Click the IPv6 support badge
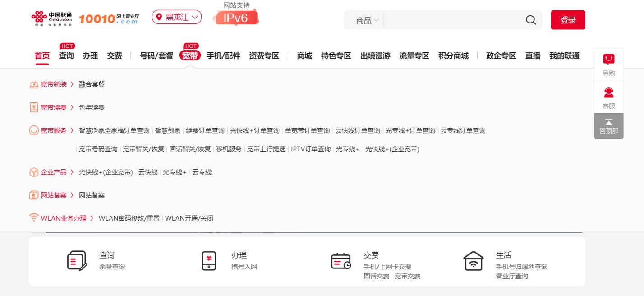Image resolution: width=644 pixels, height=296 pixels. tap(237, 18)
